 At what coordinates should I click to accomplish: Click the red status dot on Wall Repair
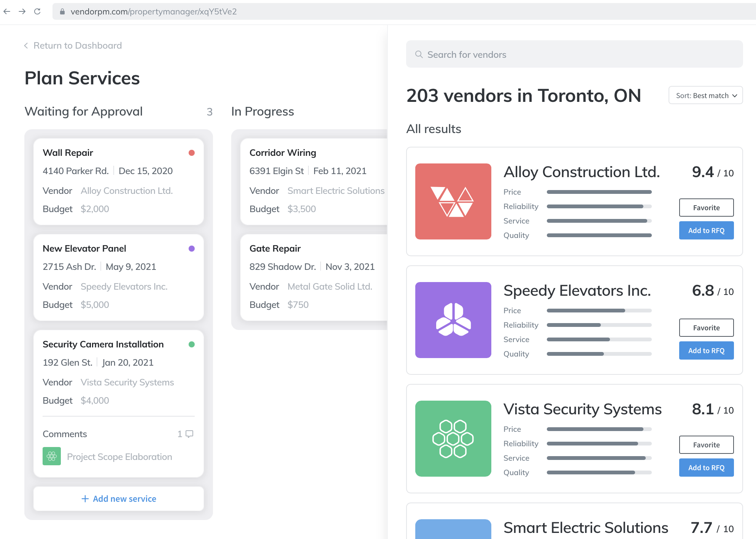point(192,153)
